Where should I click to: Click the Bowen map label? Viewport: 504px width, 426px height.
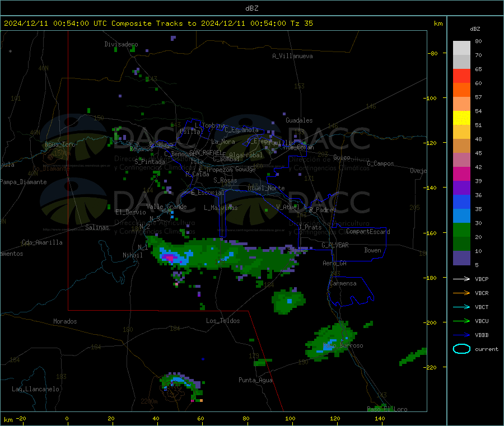pyautogui.click(x=372, y=250)
